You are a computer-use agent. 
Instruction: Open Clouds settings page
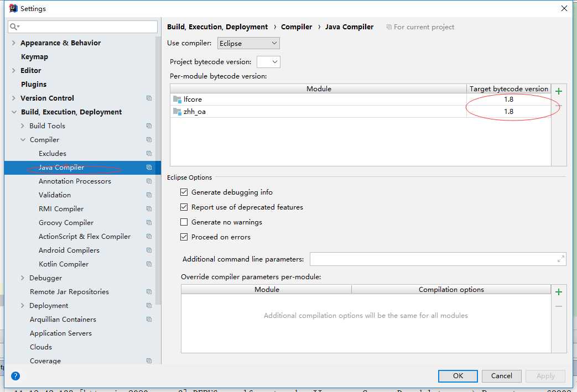coord(41,347)
